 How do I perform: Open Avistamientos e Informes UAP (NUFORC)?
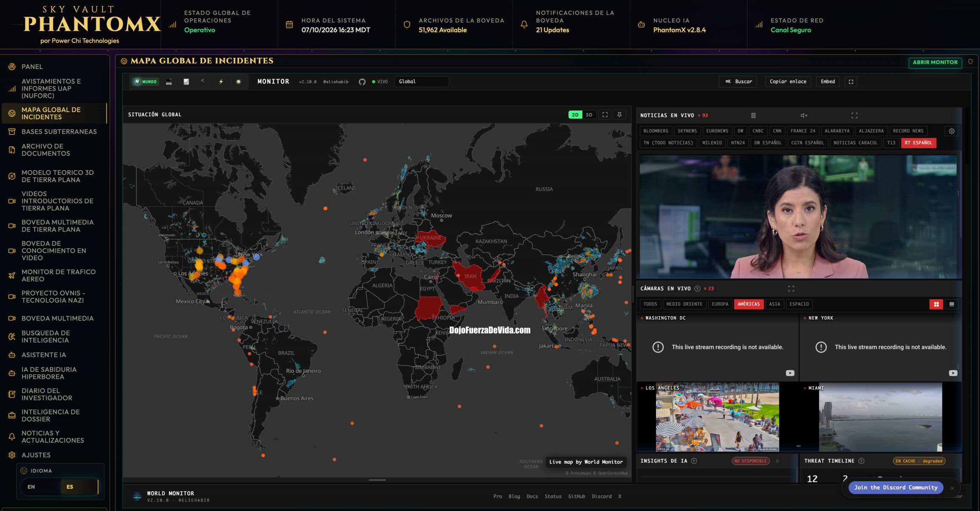click(54, 89)
